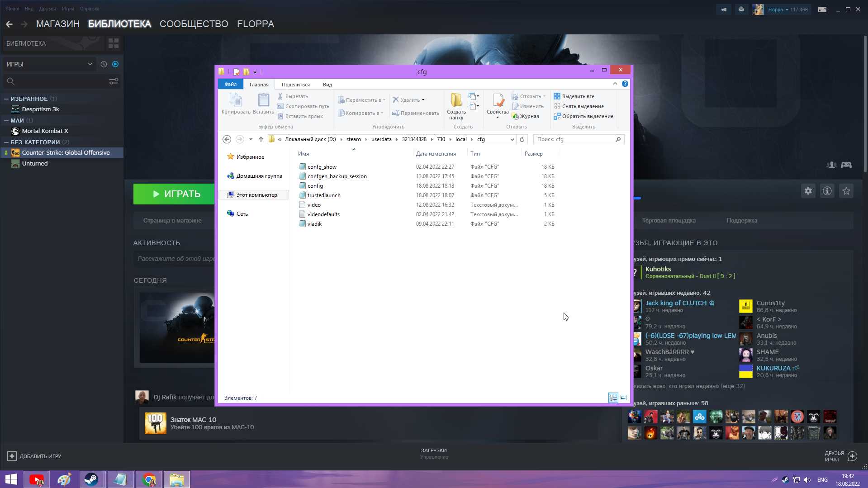Open Kuhotiks friend entry
868x488 pixels.
[689, 272]
